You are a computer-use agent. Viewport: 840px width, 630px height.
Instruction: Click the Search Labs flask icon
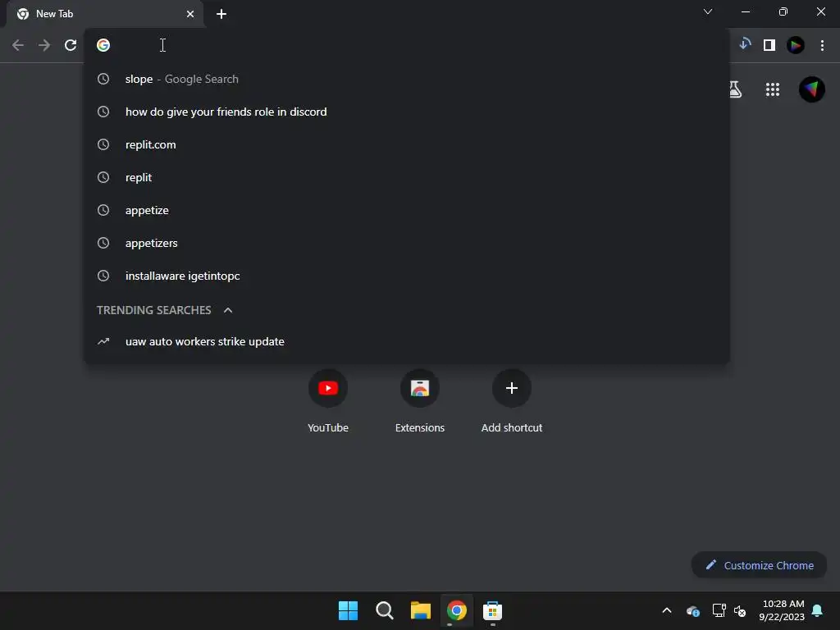pyautogui.click(x=736, y=89)
